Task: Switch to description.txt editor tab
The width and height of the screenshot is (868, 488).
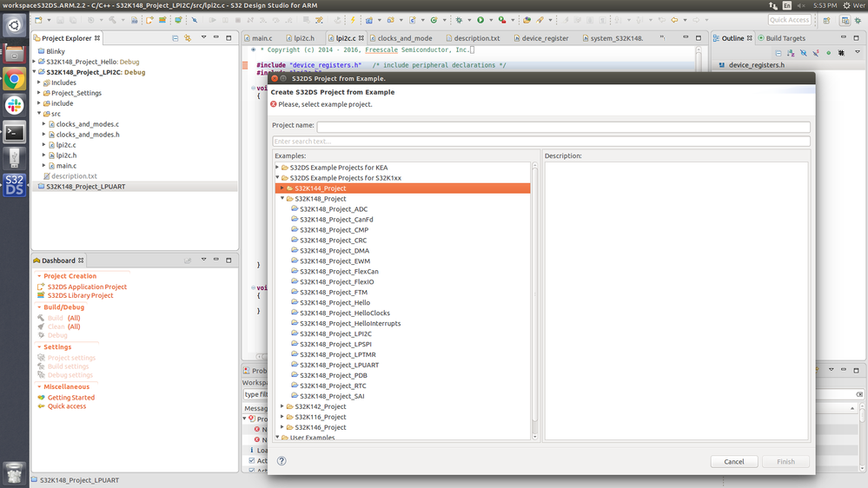Action: pos(472,38)
